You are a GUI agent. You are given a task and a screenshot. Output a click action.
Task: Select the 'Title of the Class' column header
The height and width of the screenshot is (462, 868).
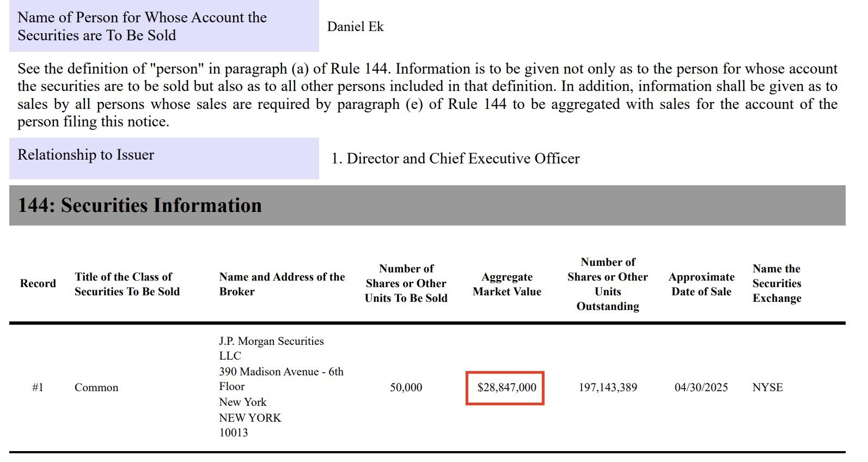127,284
